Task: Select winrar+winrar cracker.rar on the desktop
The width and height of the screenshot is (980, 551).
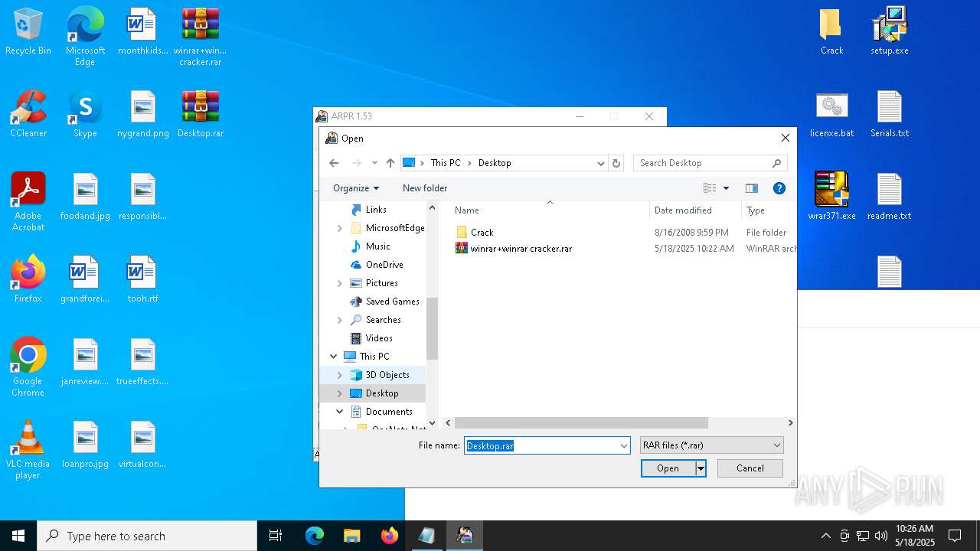Action: (x=201, y=37)
